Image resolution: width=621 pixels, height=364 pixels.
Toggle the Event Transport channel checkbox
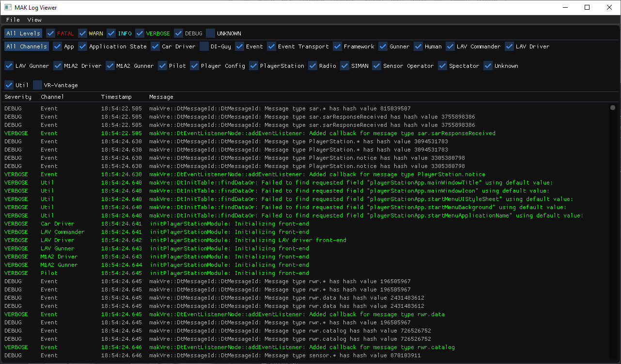pyautogui.click(x=271, y=46)
